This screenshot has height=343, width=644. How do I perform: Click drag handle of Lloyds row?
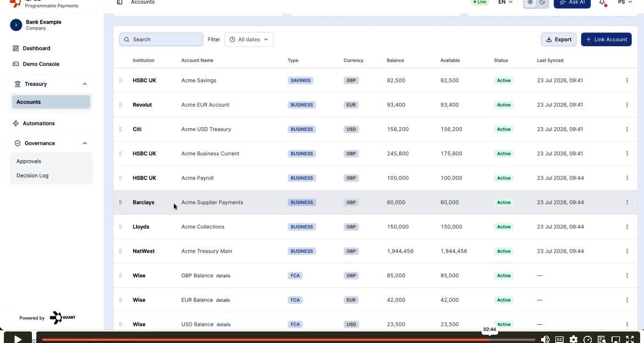click(x=121, y=227)
